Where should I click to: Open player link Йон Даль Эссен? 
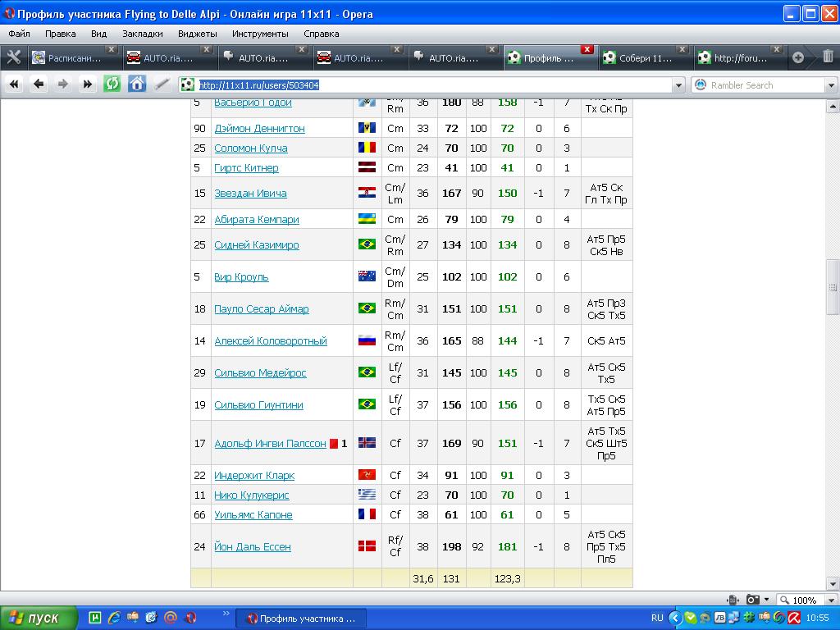point(252,546)
